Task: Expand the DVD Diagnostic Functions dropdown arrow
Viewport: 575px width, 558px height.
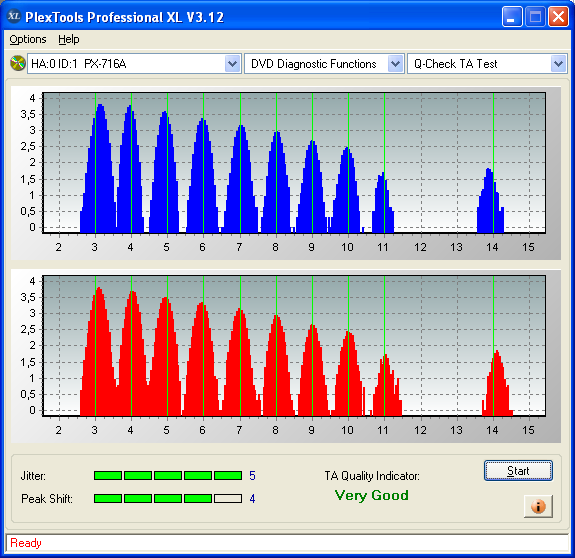Action: coord(395,63)
